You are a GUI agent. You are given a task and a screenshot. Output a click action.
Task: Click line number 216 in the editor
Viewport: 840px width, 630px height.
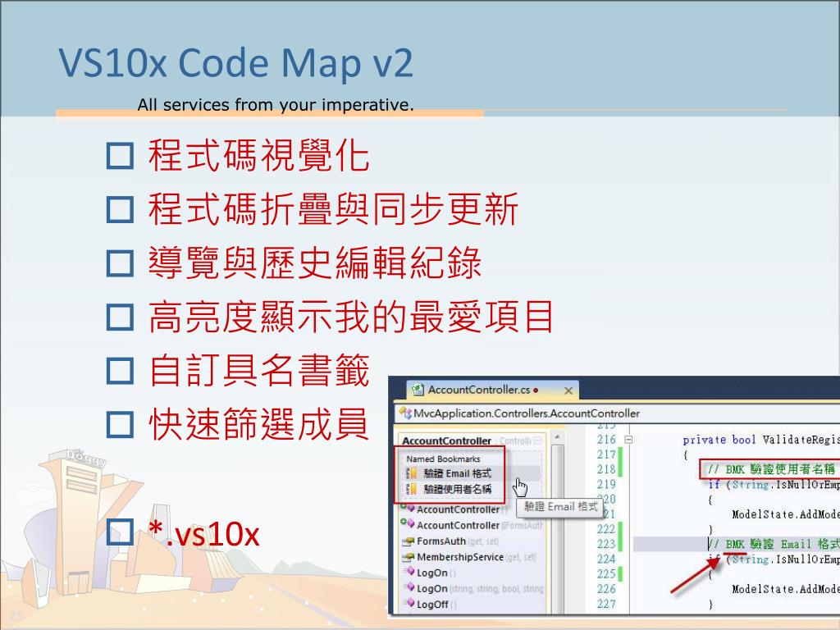[x=606, y=440]
